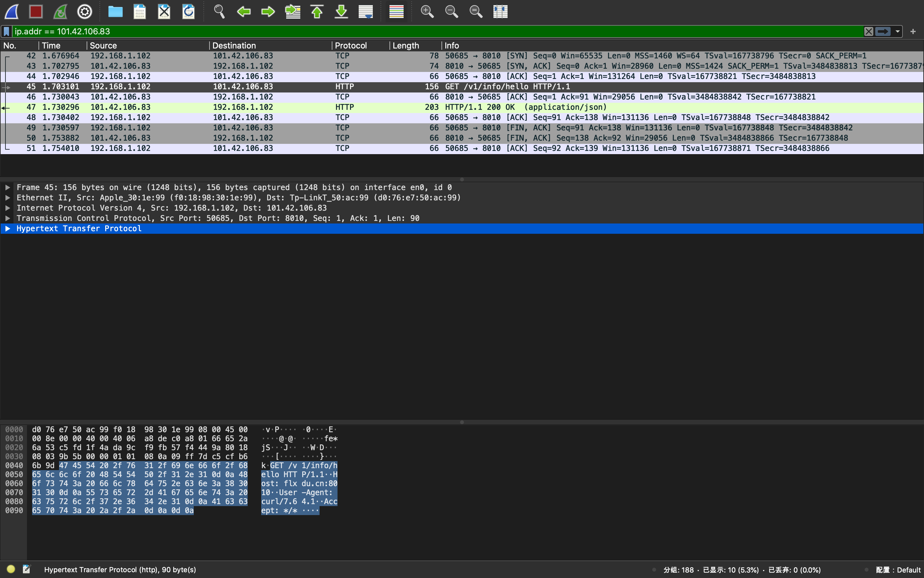Open capture file properties status icon
Viewport: 924px width, 578px height.
[26, 569]
